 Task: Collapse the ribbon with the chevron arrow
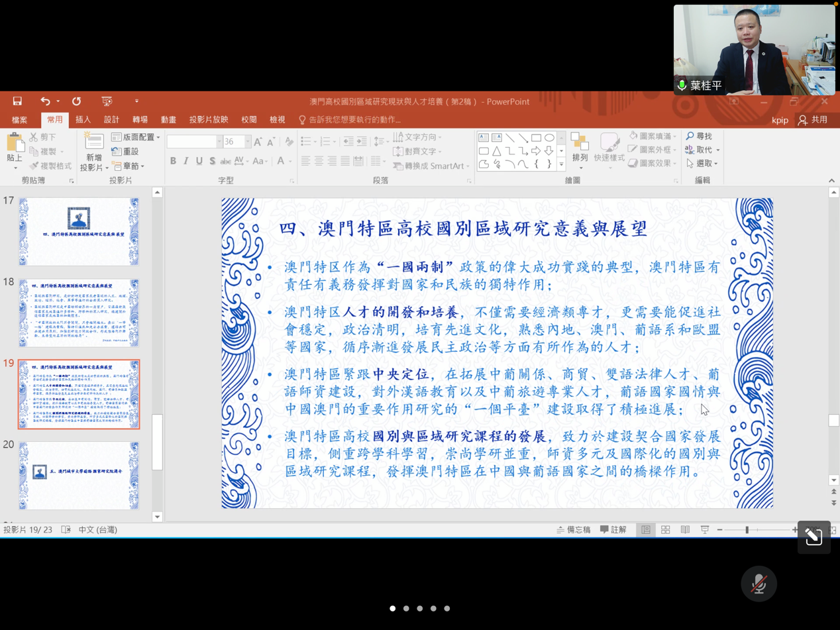tap(831, 181)
